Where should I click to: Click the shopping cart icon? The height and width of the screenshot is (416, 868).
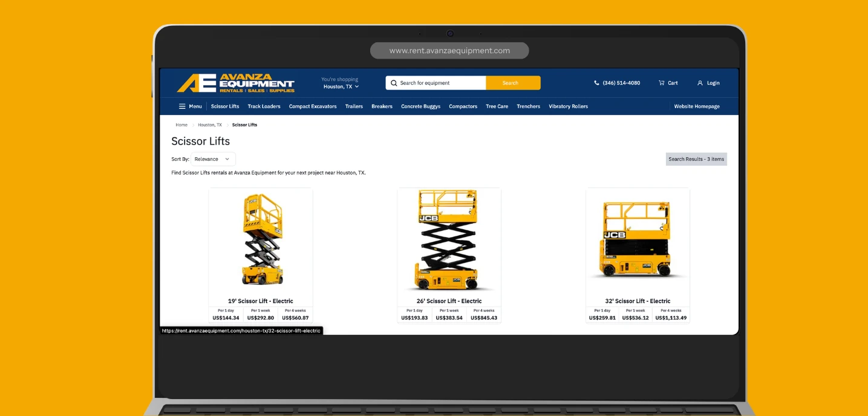pyautogui.click(x=662, y=83)
